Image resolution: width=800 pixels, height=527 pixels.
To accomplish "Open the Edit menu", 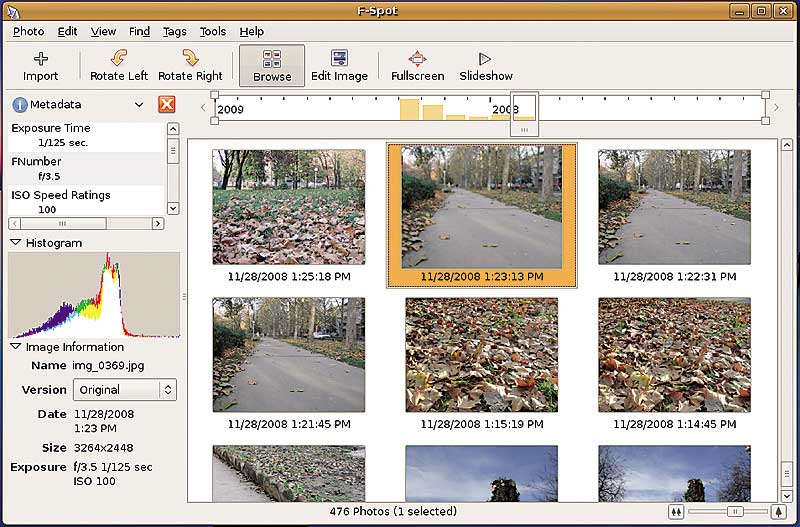I will click(67, 32).
